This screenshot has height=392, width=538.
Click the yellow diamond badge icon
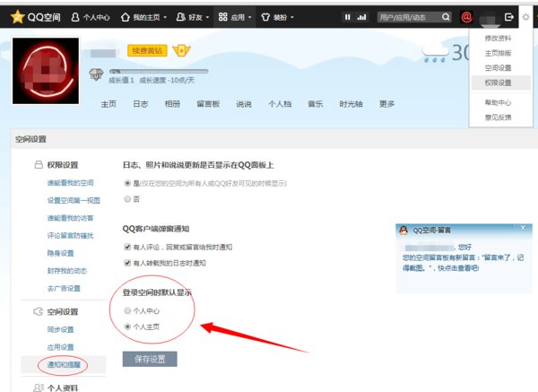181,51
